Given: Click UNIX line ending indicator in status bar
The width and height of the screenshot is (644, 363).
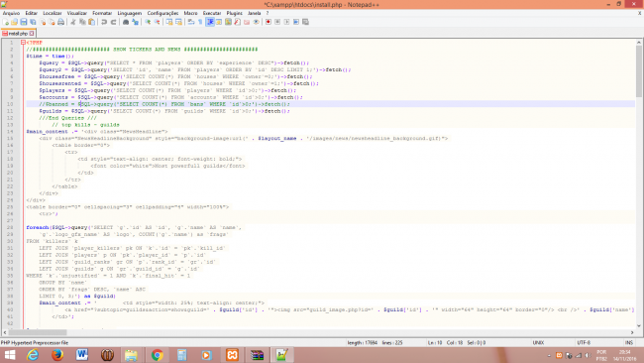Looking at the screenshot, I should pyautogui.click(x=538, y=342).
